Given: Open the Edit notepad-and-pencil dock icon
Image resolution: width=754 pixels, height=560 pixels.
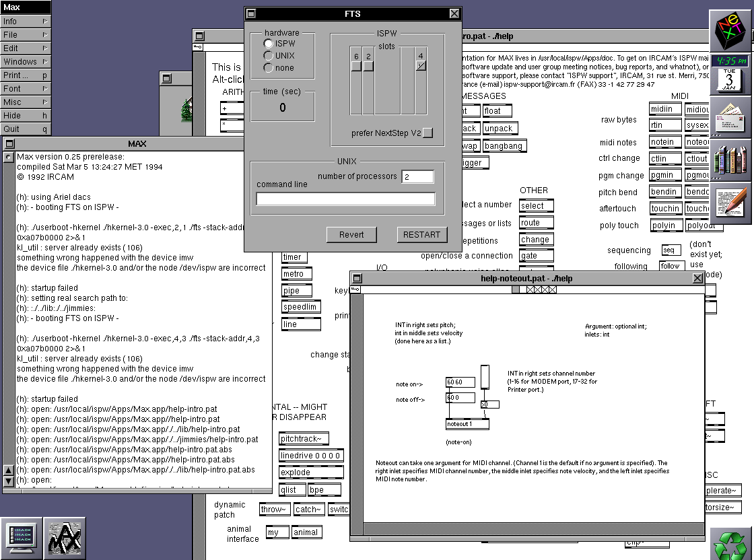Looking at the screenshot, I should point(730,203).
